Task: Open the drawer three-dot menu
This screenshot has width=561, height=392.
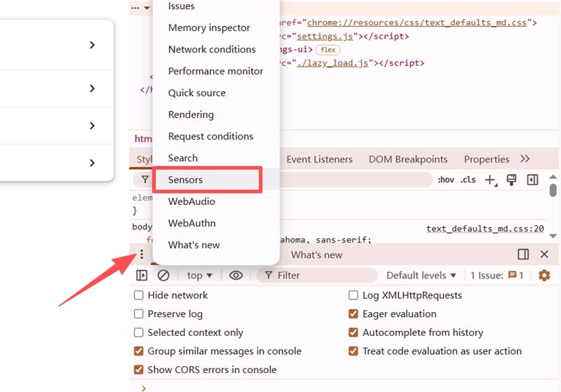Action: coord(142,255)
